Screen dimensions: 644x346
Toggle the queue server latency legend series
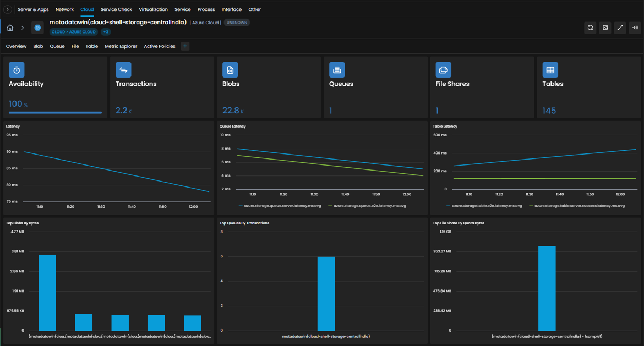point(280,206)
